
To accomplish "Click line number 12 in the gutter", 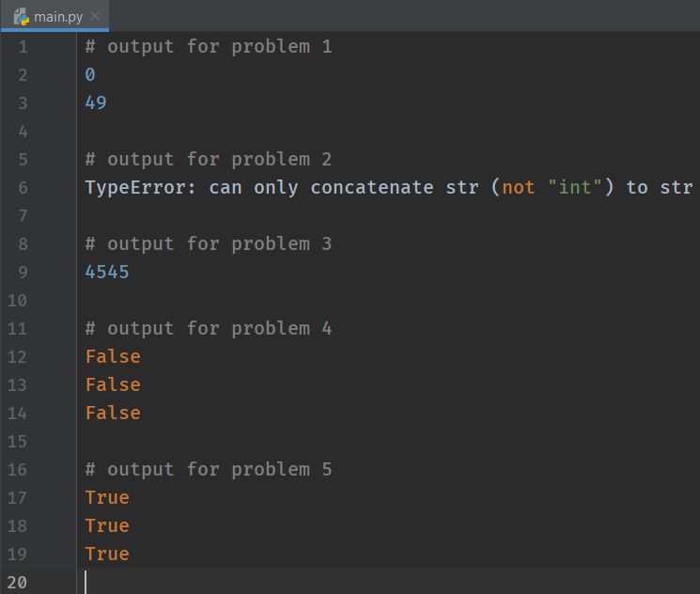I will tap(19, 356).
